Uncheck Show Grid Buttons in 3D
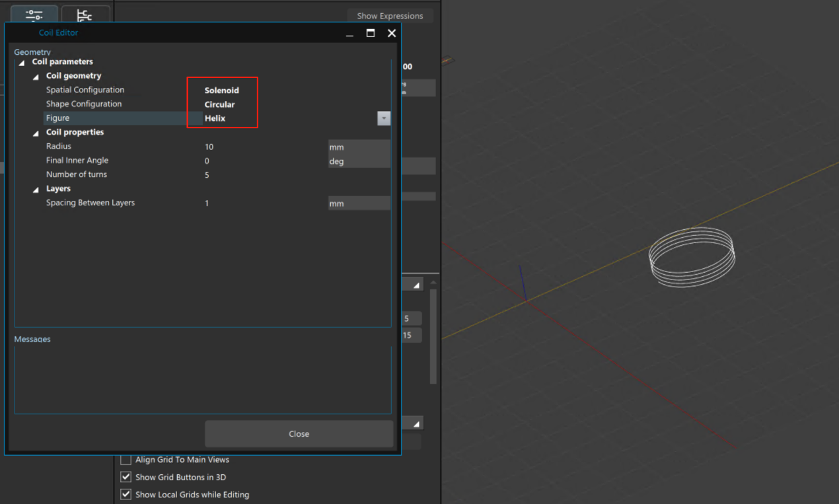839x504 pixels. (x=126, y=477)
